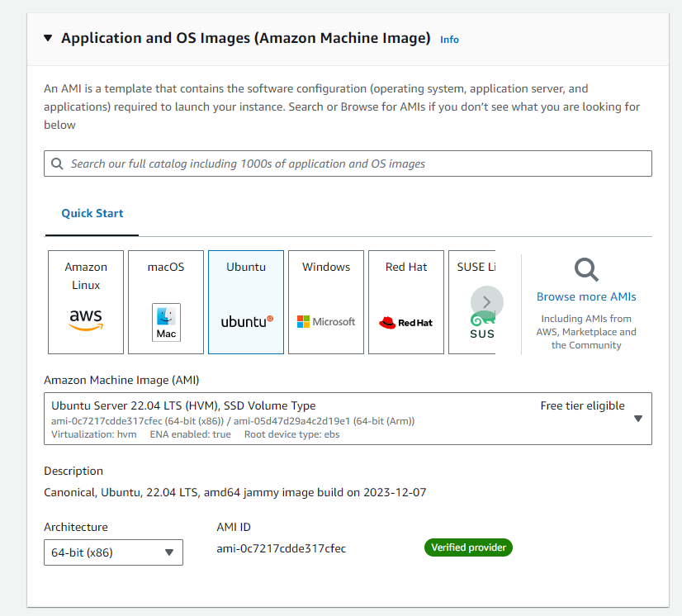The image size is (682, 616).
Task: Open the Amazon Machine Image dropdown
Action: pyautogui.click(x=637, y=419)
